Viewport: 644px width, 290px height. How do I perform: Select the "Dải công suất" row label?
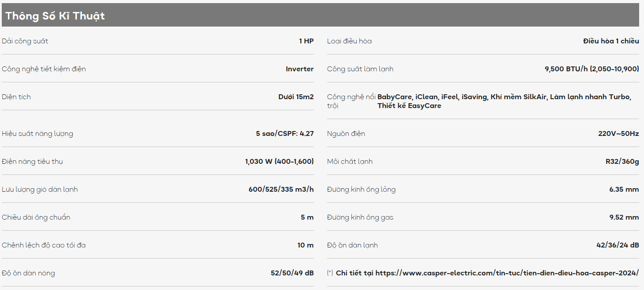(25, 41)
